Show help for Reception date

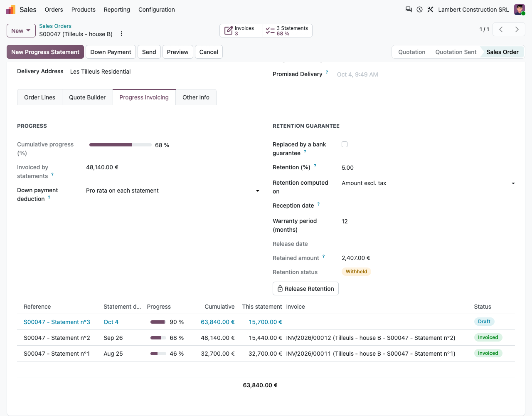click(x=318, y=204)
